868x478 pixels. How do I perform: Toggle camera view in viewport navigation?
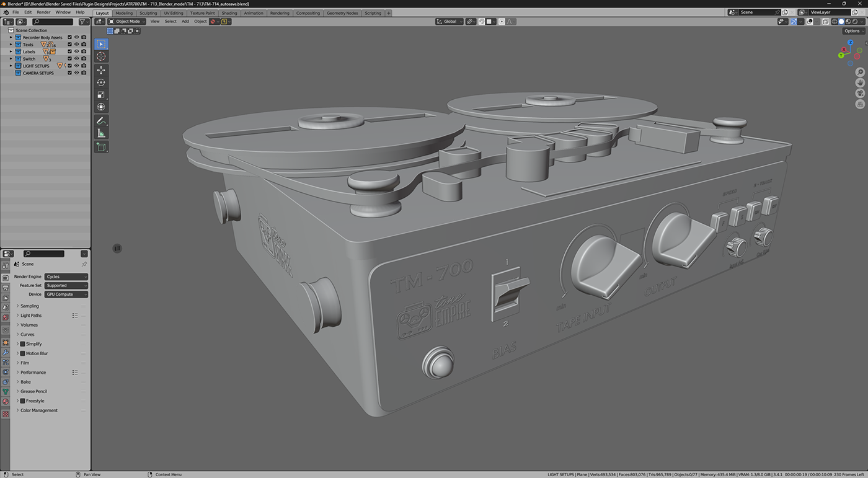point(860,94)
